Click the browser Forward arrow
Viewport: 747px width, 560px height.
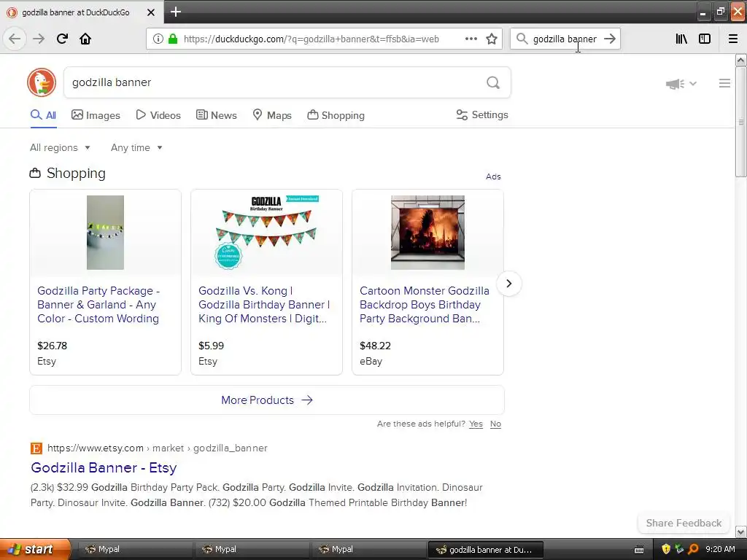click(x=39, y=39)
